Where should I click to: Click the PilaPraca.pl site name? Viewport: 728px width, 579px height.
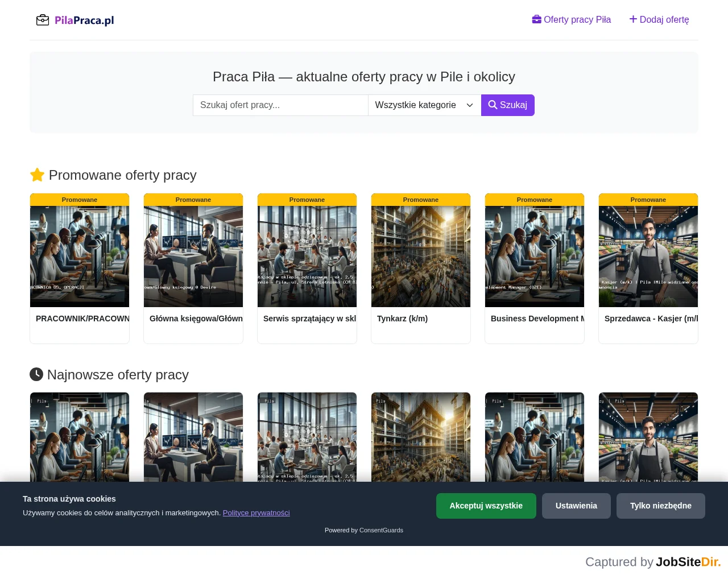pyautogui.click(x=84, y=20)
